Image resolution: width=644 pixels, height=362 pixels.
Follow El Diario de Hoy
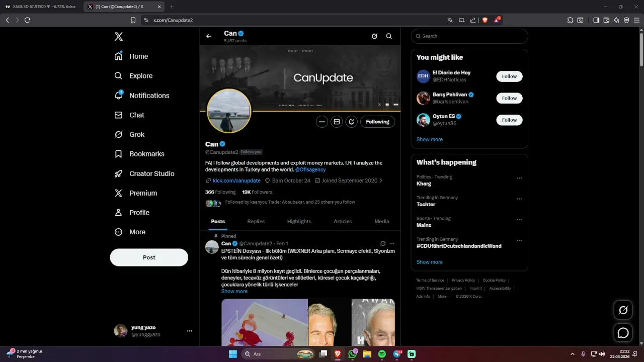(509, 76)
